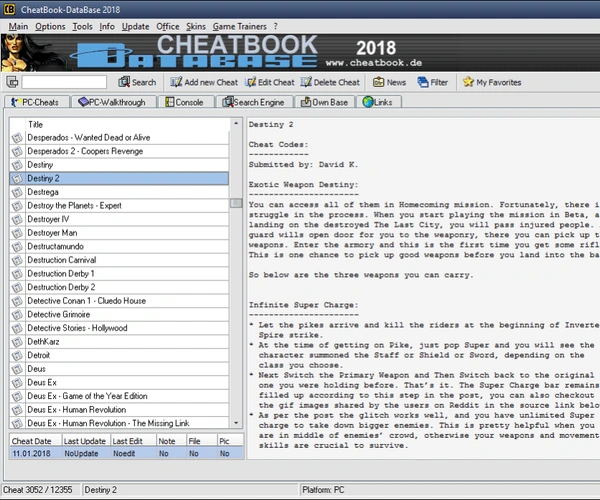Screen dimensions: 600x500
Task: Click icon beside Destroyer Man
Action: point(17,233)
